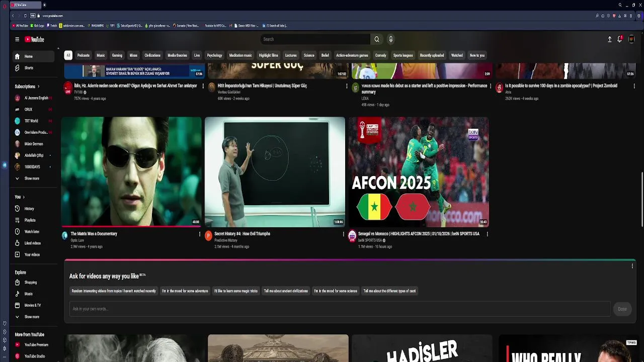This screenshot has height=362, width=644.
Task: Open Your videos in the sidebar
Action: pos(32,255)
